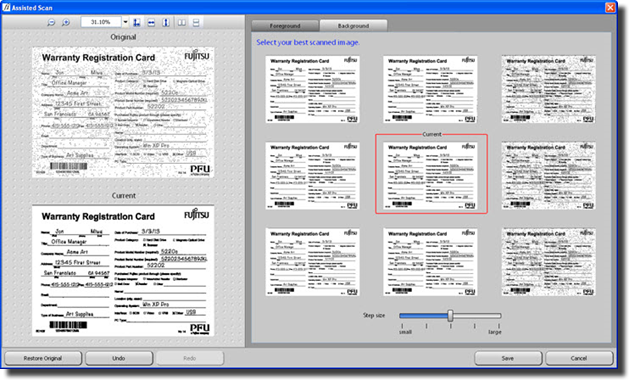
Task: Click the Current preview image on left
Action: pos(123,271)
